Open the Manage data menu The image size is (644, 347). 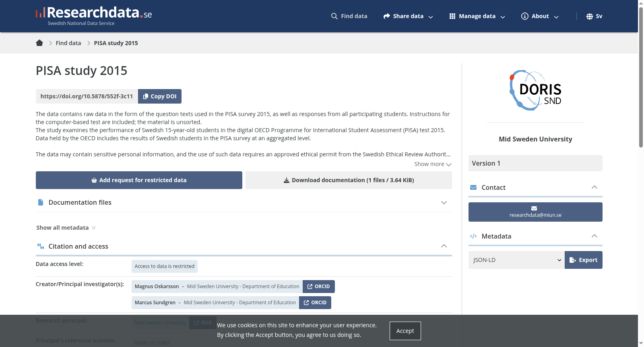477,16
